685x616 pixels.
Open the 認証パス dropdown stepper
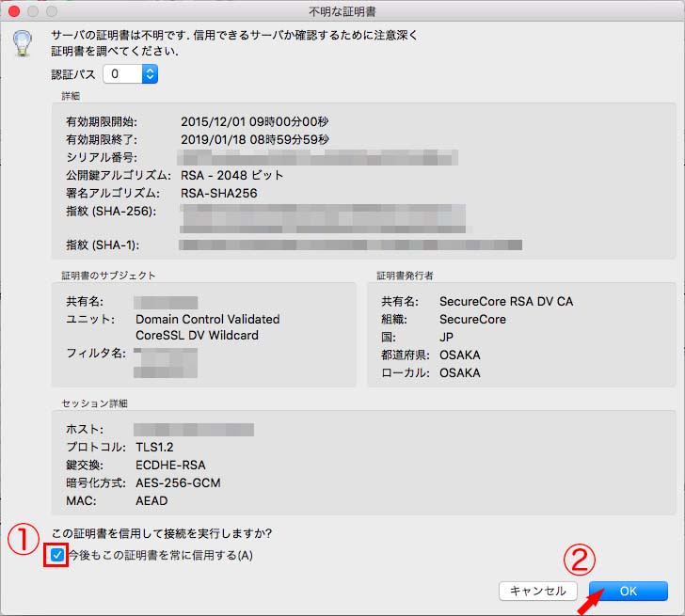click(150, 73)
